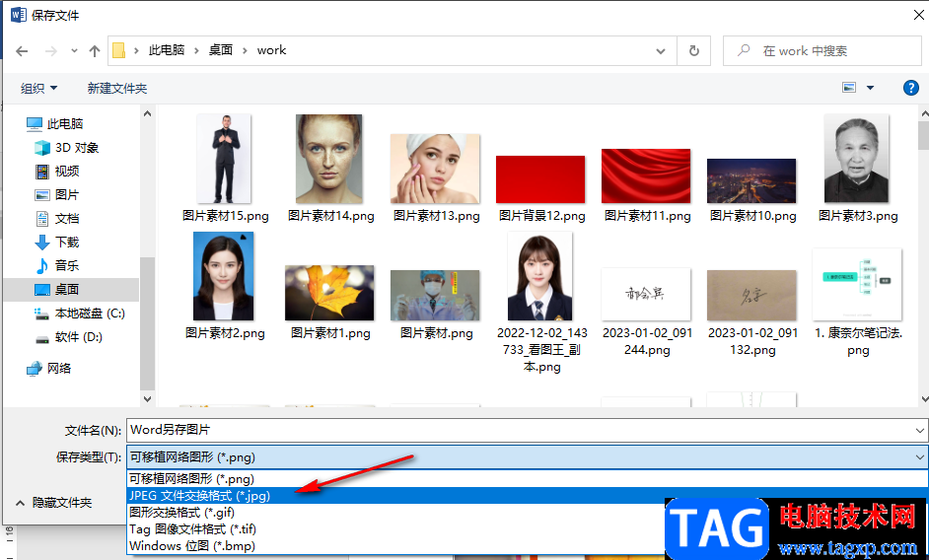Viewport: 929px width, 560px height.
Task: Open 文档 folder in sidebar
Action: [57, 219]
